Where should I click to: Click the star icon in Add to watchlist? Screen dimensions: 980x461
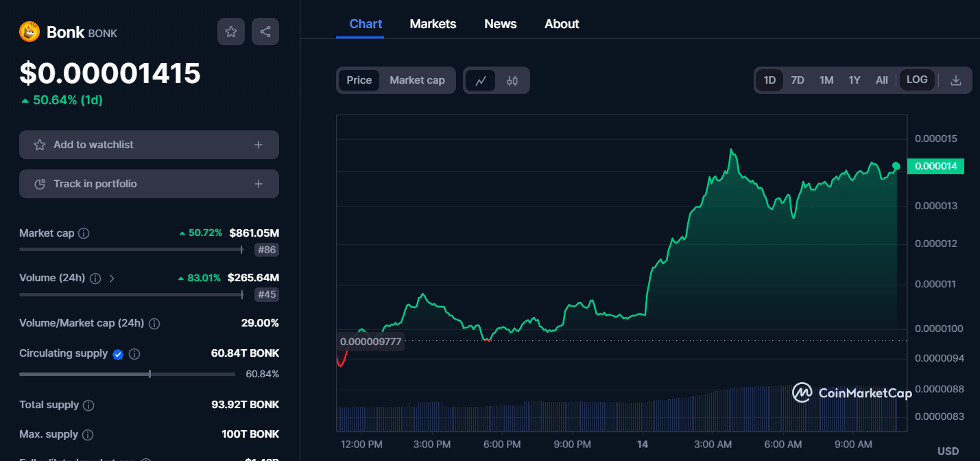click(x=40, y=145)
